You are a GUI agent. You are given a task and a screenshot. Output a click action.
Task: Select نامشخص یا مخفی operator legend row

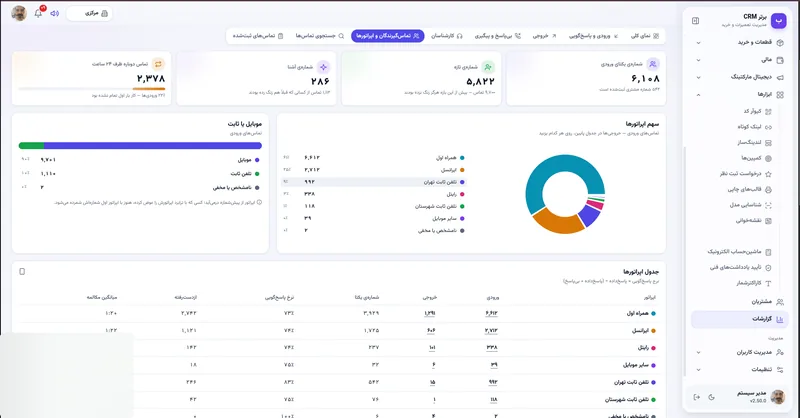click(x=373, y=231)
